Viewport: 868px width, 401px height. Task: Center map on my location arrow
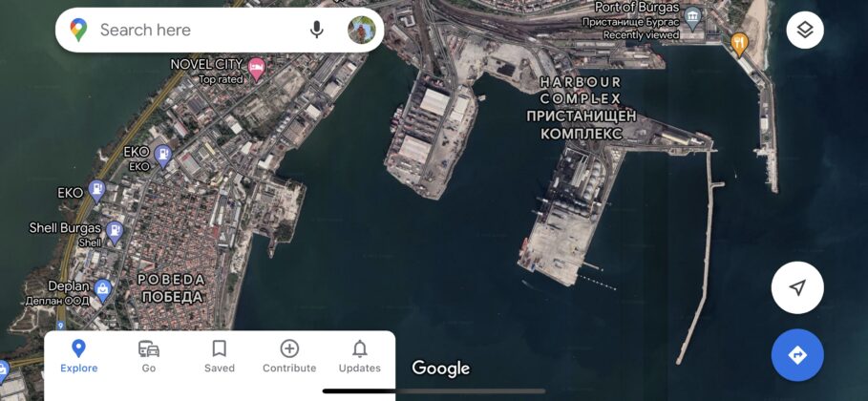point(797,287)
